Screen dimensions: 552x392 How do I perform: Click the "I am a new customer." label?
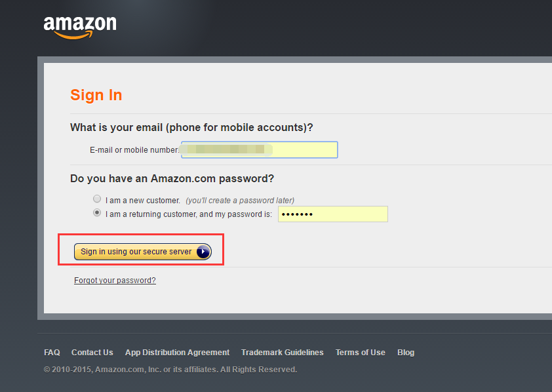tap(142, 201)
